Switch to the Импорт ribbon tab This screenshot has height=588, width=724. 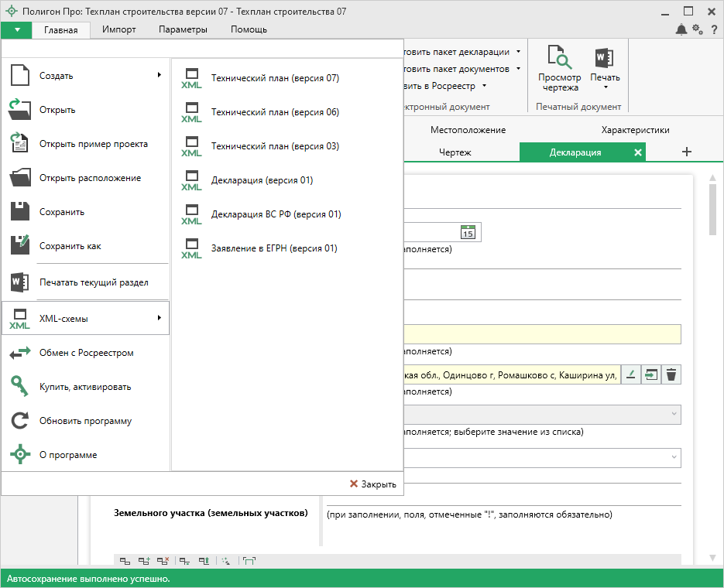[x=119, y=29]
